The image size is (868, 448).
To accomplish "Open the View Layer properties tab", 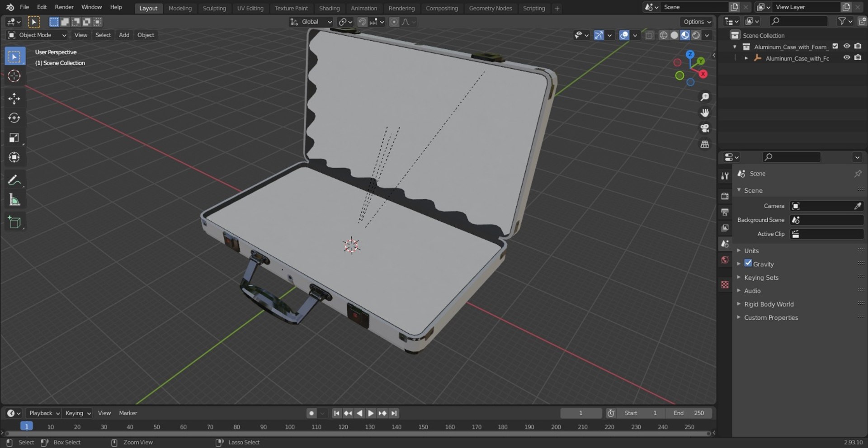I will (x=725, y=228).
